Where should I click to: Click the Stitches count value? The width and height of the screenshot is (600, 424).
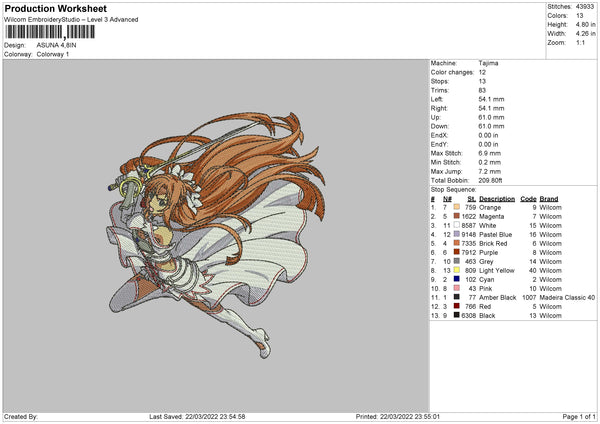click(x=586, y=5)
